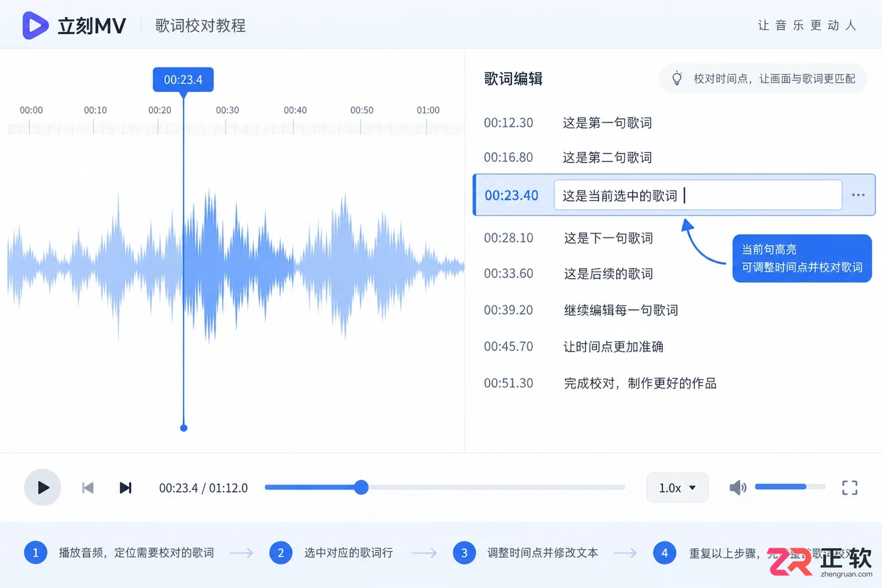Click timestamp 00:33.60 in lyric list

click(x=508, y=273)
